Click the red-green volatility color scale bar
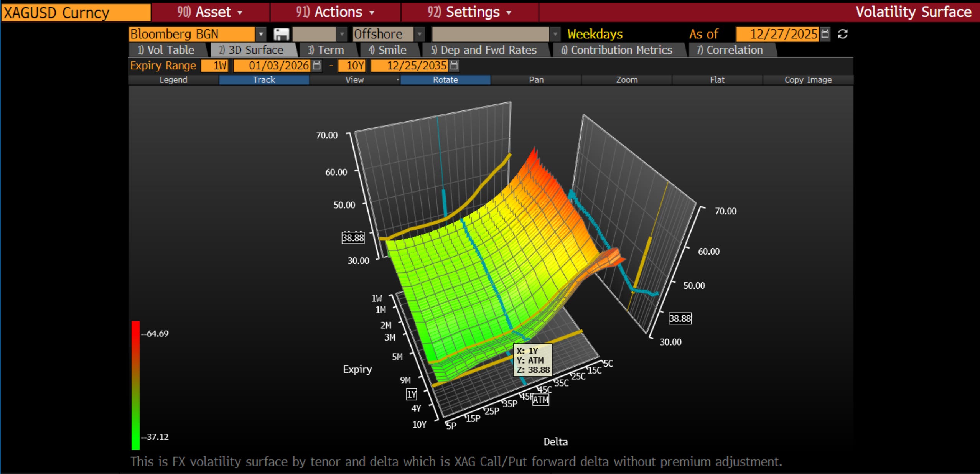Image resolution: width=980 pixels, height=474 pixels. 135,385
